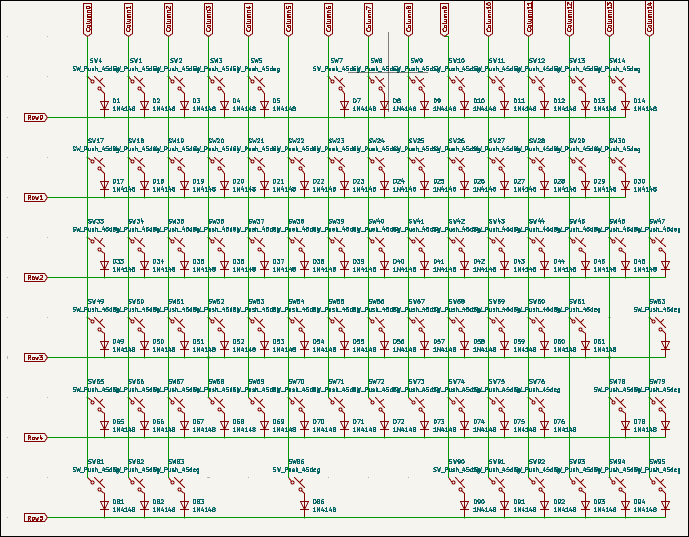
Task: Click the Column5 label flag
Action: (x=288, y=19)
